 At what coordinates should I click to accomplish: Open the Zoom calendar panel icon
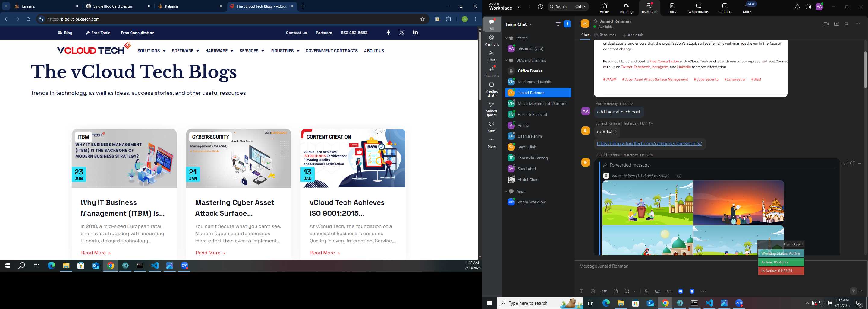[808, 7]
